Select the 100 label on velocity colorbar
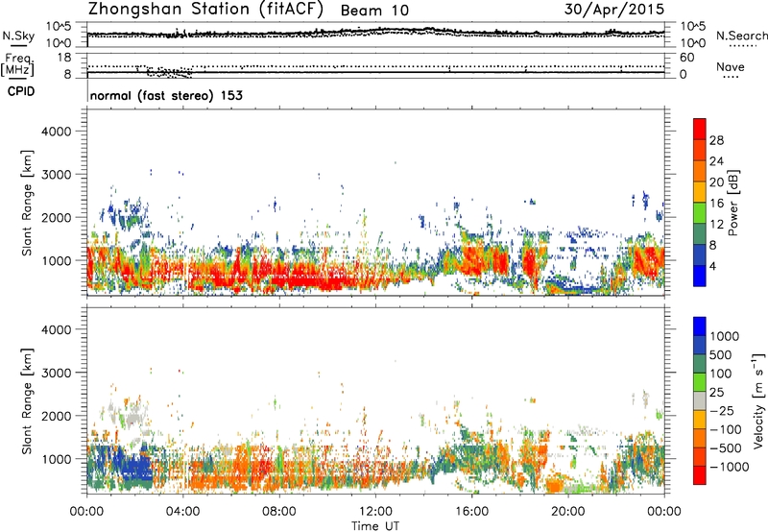This screenshot has width=768, height=532. [x=720, y=374]
